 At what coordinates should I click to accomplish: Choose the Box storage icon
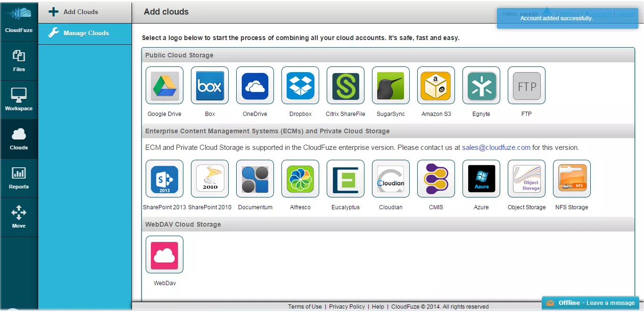click(x=210, y=85)
